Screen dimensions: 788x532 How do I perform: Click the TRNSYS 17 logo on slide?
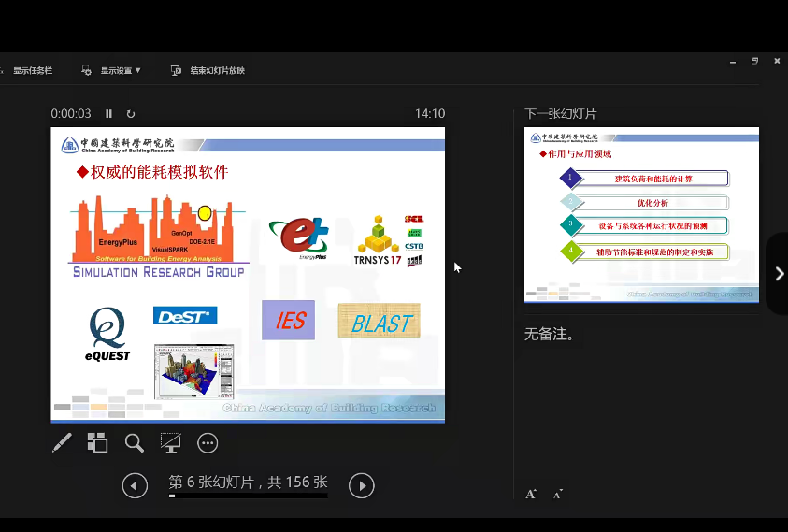378,240
